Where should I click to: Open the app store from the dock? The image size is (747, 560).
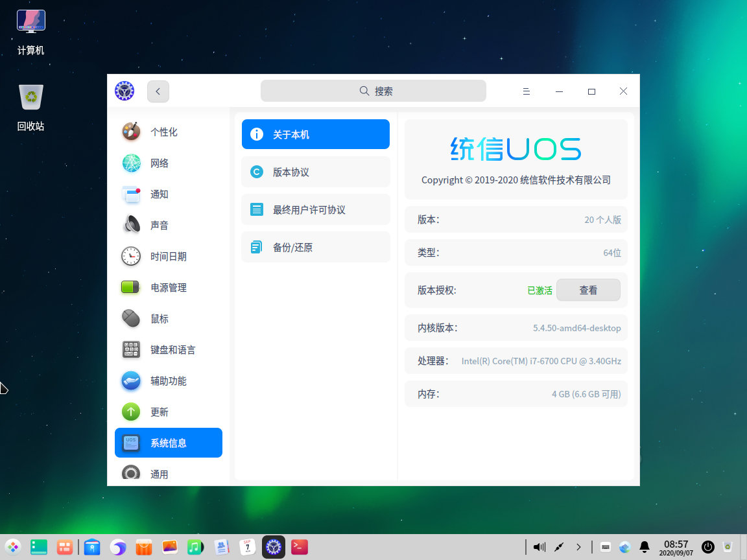[x=144, y=547]
